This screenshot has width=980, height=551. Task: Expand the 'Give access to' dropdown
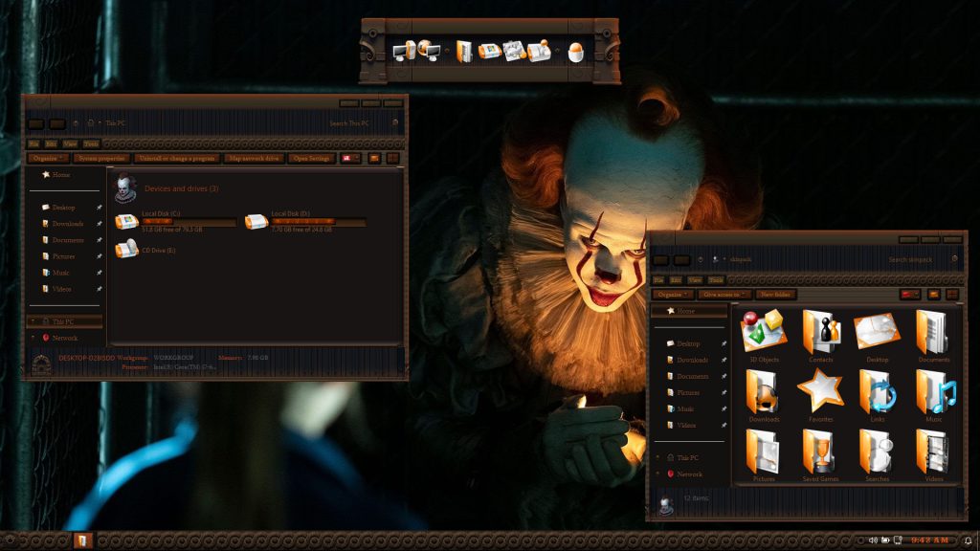(x=724, y=295)
